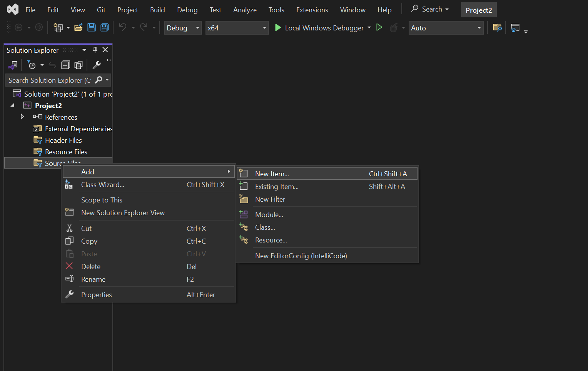Image resolution: width=588 pixels, height=371 pixels.
Task: Click the Properties wrench icon in Solution Explorer
Action: click(x=97, y=65)
